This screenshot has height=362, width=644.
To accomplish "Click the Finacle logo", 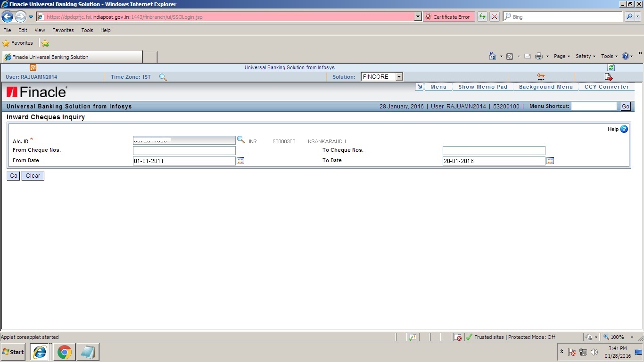I will [35, 92].
